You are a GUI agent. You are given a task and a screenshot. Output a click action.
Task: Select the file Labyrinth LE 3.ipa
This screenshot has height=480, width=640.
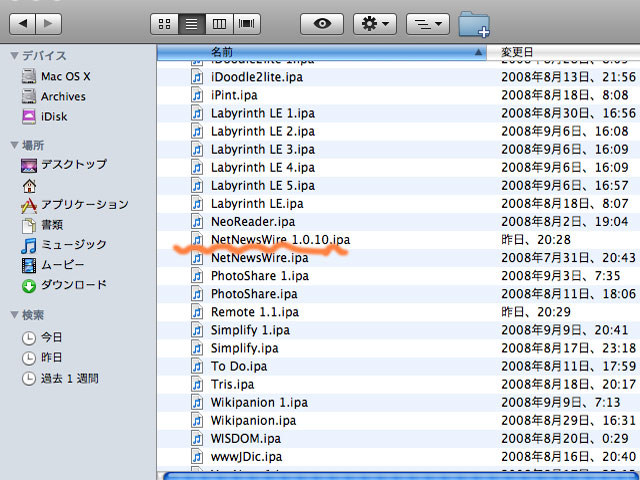[x=263, y=149]
